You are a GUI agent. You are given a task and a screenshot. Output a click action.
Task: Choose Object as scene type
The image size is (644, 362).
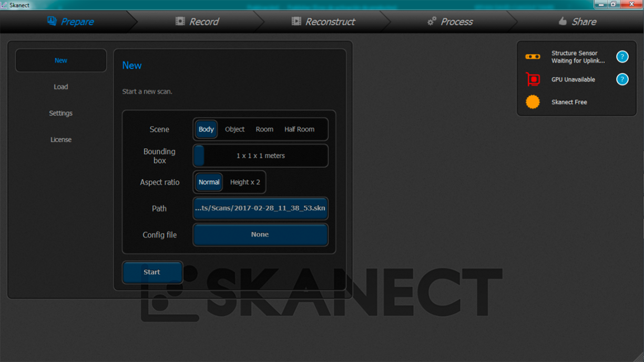tap(234, 129)
